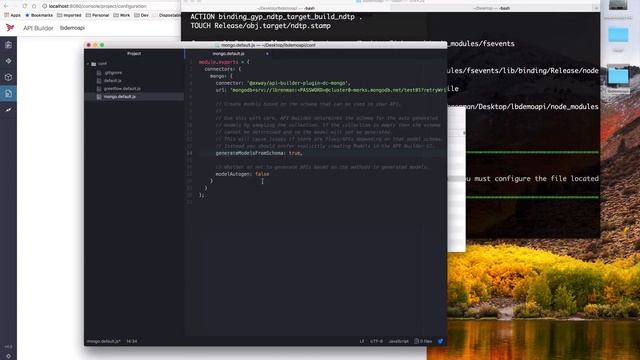
Task: Open default.js in the project tree
Action: pos(112,81)
